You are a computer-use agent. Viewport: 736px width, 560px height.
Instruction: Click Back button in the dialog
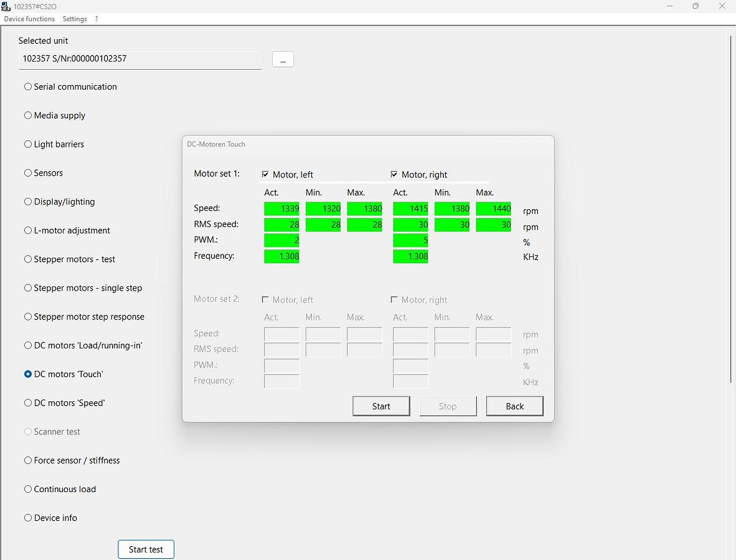514,406
